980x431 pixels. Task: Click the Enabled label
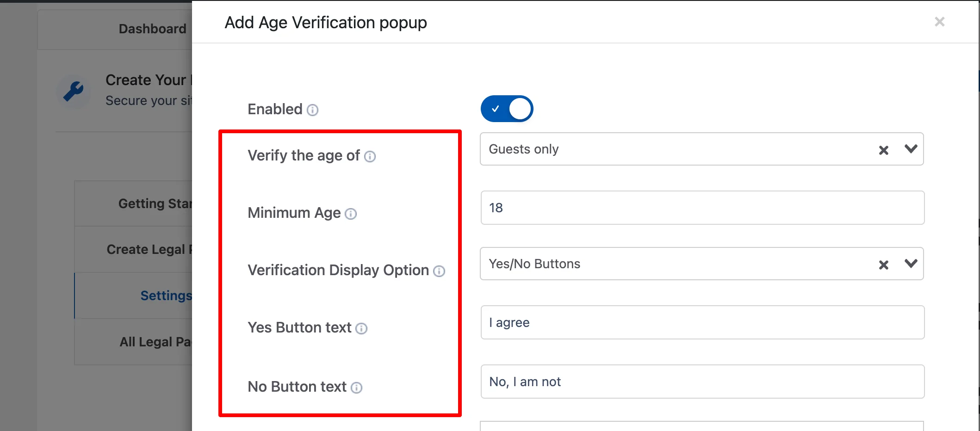(275, 109)
